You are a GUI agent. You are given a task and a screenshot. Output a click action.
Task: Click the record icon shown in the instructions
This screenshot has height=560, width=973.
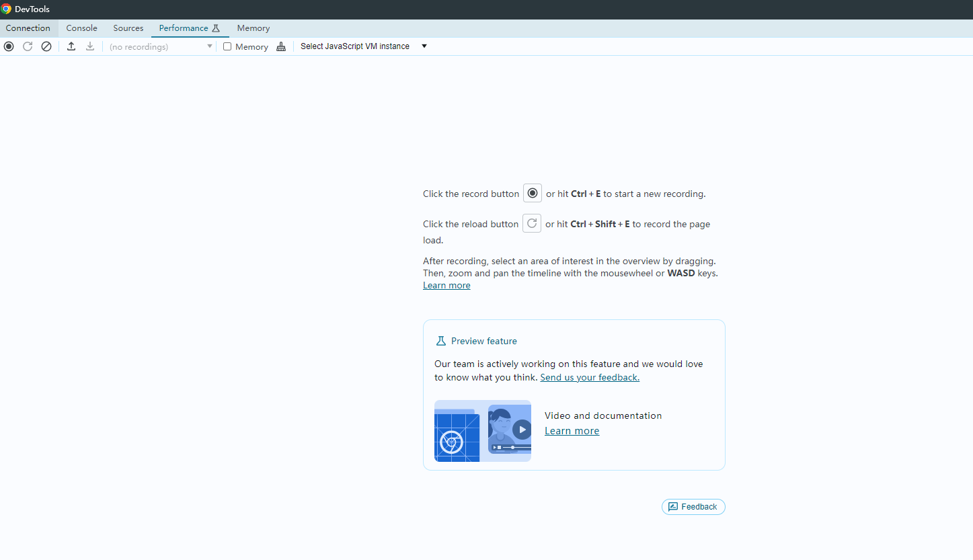point(532,193)
